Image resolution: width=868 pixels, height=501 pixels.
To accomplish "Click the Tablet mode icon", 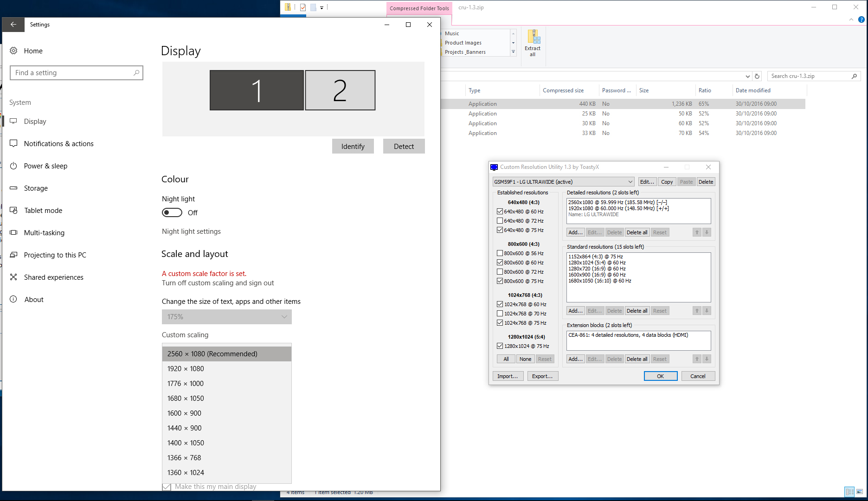I will pos(14,211).
